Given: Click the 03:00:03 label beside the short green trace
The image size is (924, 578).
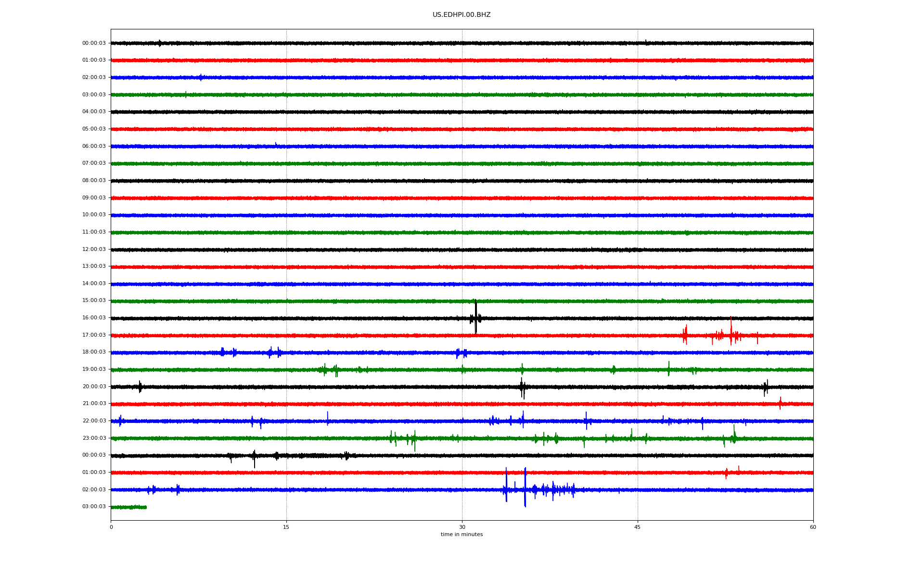Looking at the screenshot, I should pos(94,507).
